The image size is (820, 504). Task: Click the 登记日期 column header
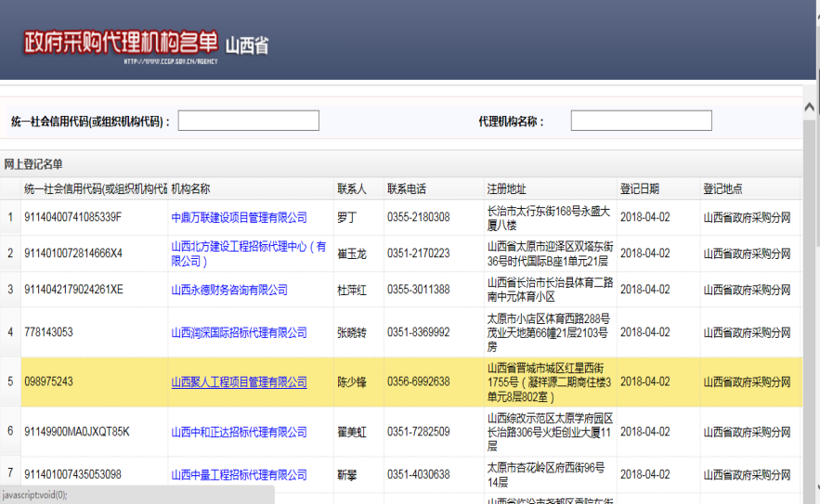[640, 188]
